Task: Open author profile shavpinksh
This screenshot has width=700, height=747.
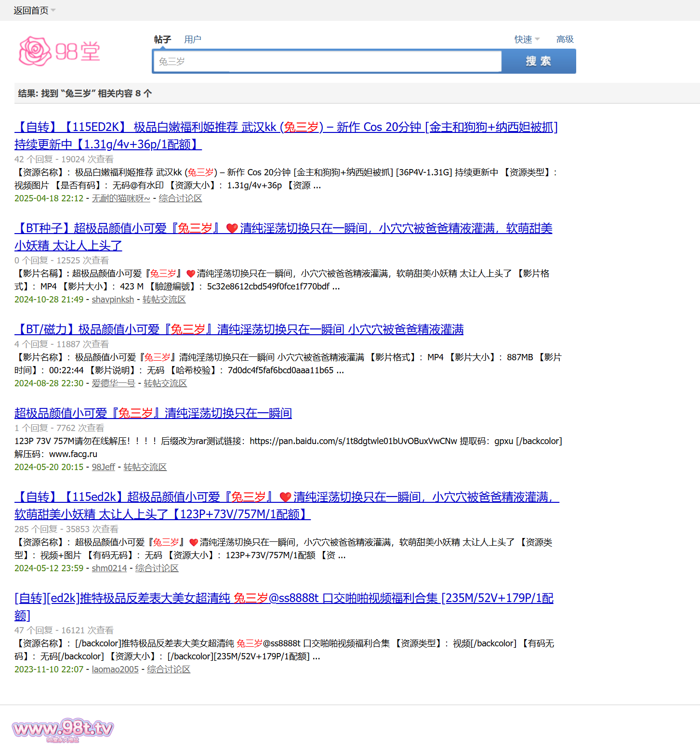Action: [x=113, y=300]
